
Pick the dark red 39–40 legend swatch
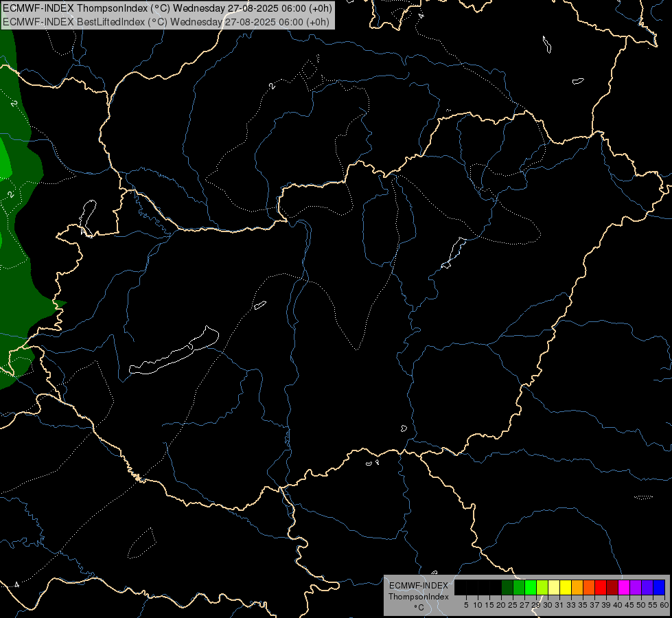[612, 587]
